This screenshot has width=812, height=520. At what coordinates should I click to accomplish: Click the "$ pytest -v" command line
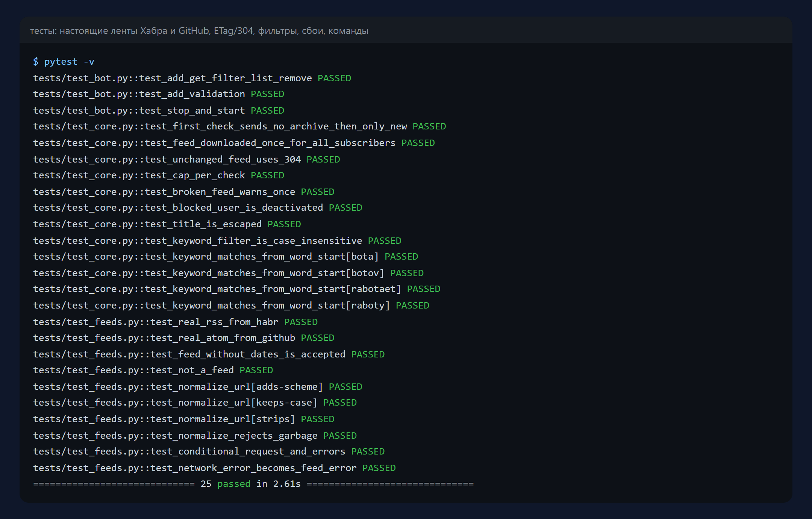click(64, 62)
